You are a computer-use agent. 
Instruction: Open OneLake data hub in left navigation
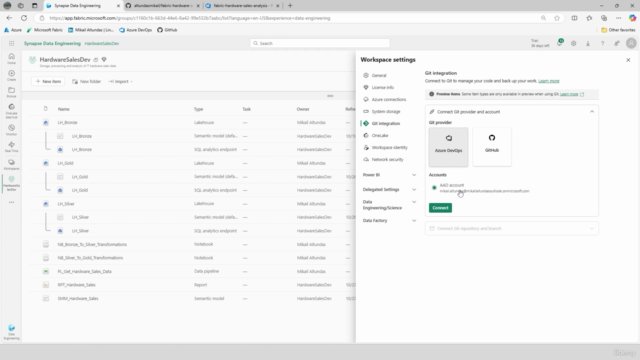(x=11, y=111)
